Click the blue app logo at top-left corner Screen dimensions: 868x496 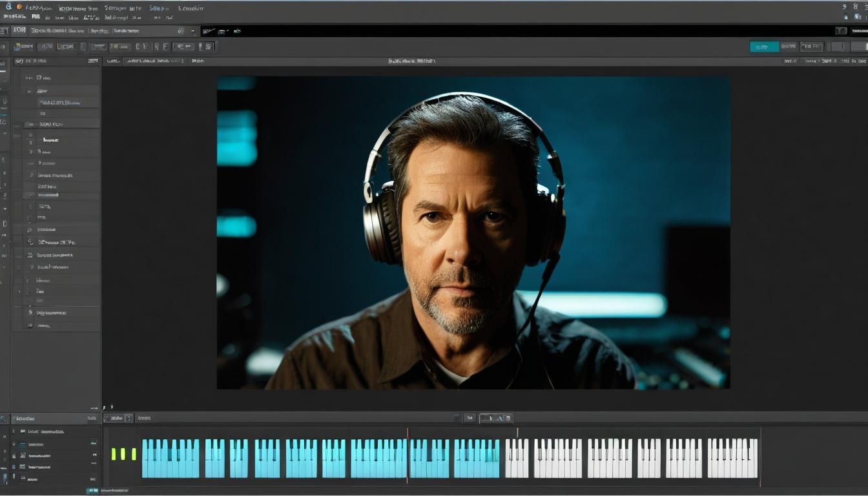point(8,6)
